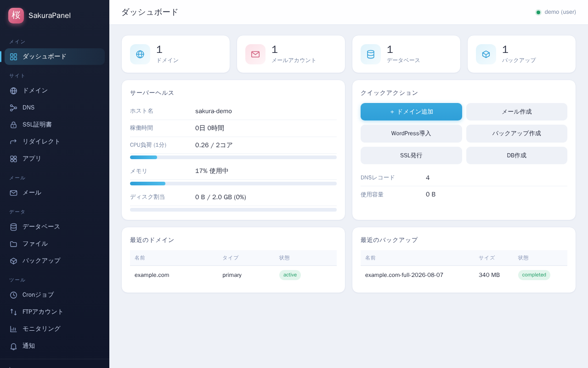Click the ディスク割当 progress bar

(233, 210)
